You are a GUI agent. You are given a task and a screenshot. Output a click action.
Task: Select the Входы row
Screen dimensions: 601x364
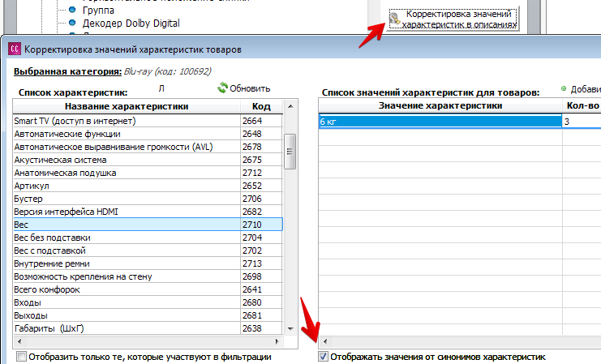[148, 302]
